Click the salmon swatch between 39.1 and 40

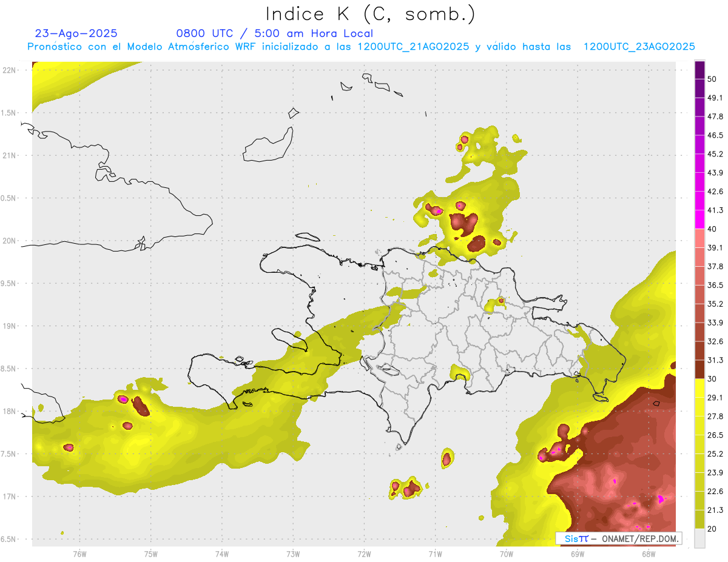tap(699, 238)
